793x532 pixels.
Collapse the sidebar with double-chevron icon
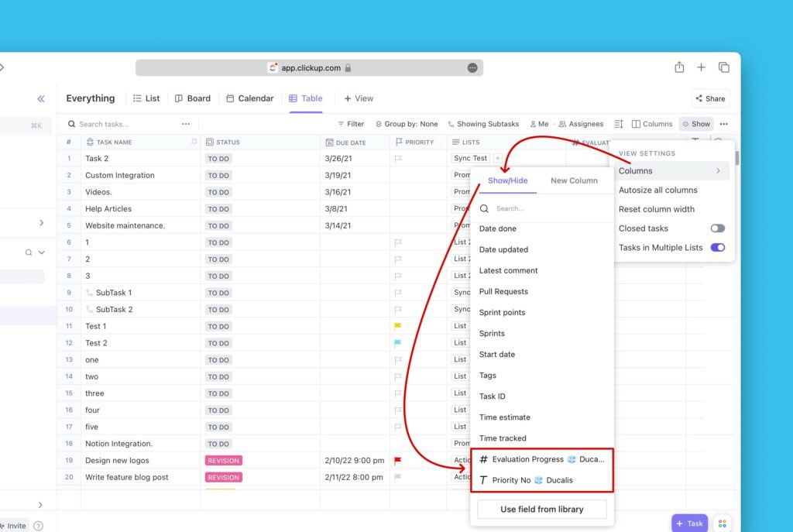point(41,98)
